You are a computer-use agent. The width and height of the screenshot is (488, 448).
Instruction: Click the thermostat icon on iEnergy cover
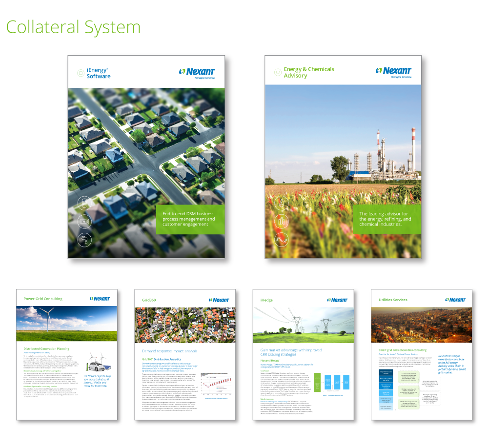(x=84, y=222)
